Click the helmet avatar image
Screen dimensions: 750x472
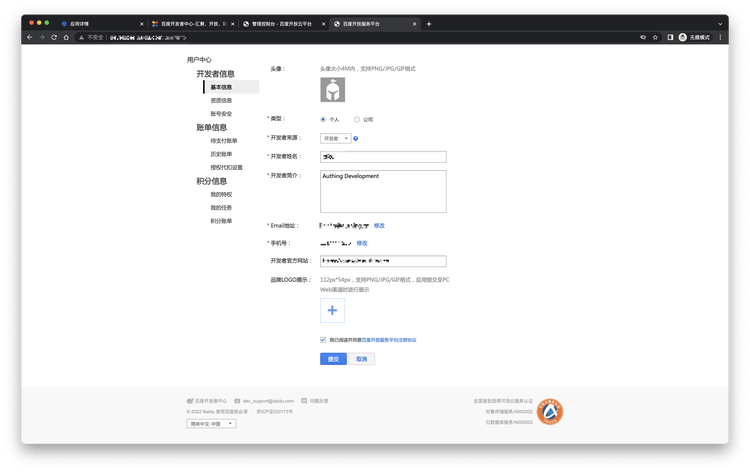tap(332, 90)
